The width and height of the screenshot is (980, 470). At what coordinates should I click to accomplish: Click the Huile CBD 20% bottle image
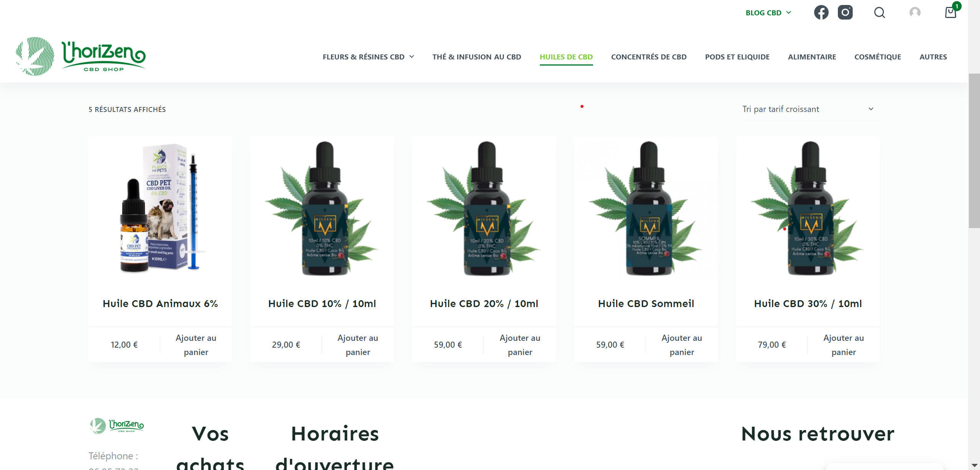click(483, 208)
